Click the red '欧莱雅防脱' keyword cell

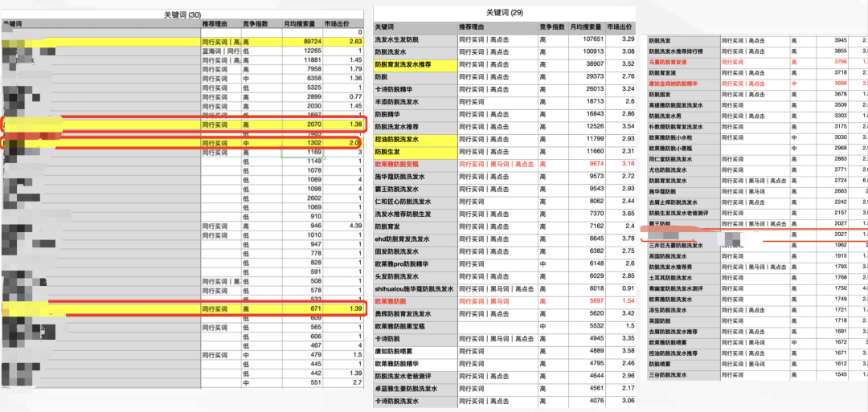pyautogui.click(x=416, y=301)
